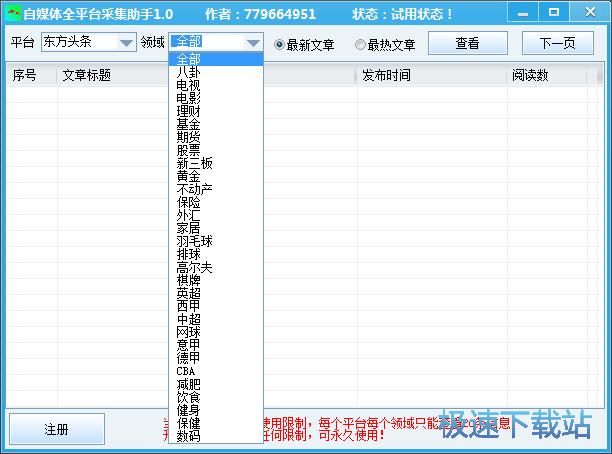Minimize the window
612x454 pixels.
coord(523,12)
